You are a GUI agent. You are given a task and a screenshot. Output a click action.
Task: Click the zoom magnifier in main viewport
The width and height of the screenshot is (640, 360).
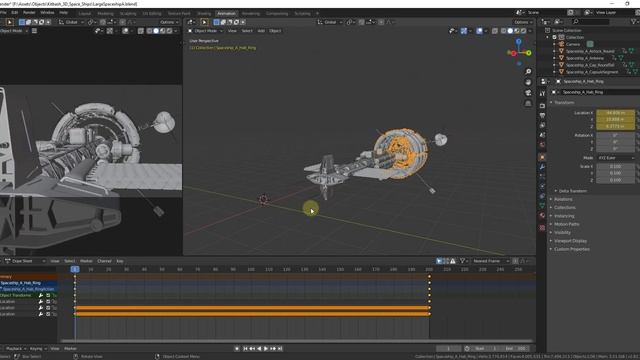528,71
